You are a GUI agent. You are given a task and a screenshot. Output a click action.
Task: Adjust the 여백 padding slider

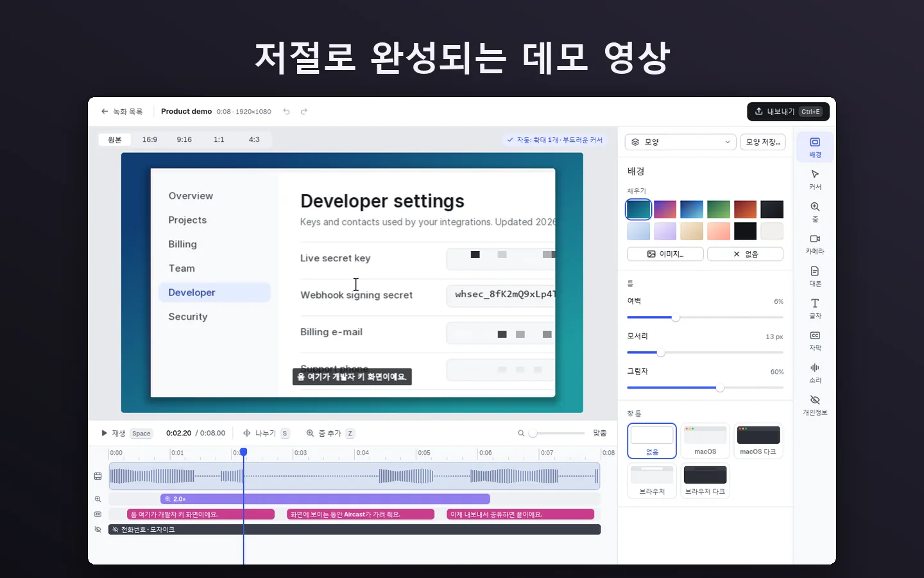coord(705,317)
